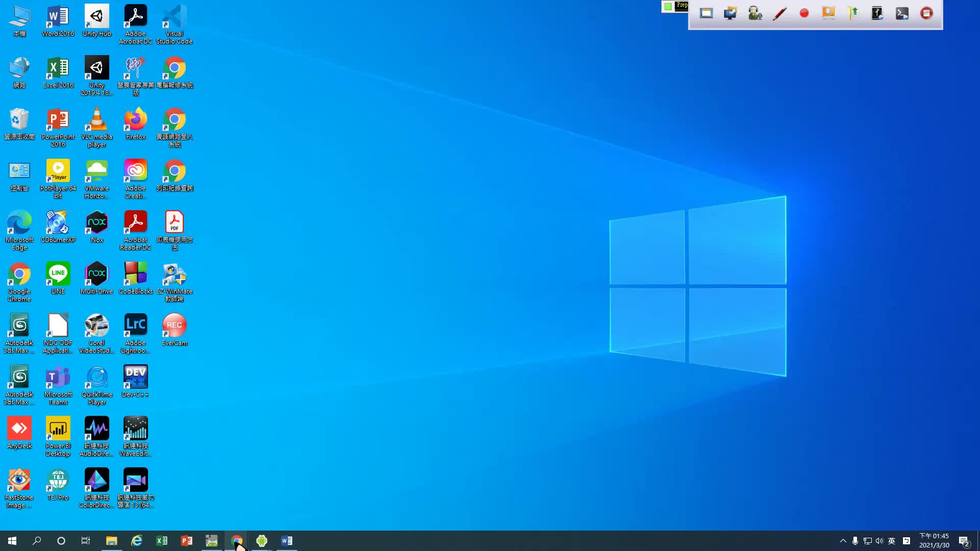Open Internet Explorer taskbar icon
The width and height of the screenshot is (980, 551).
(x=136, y=541)
